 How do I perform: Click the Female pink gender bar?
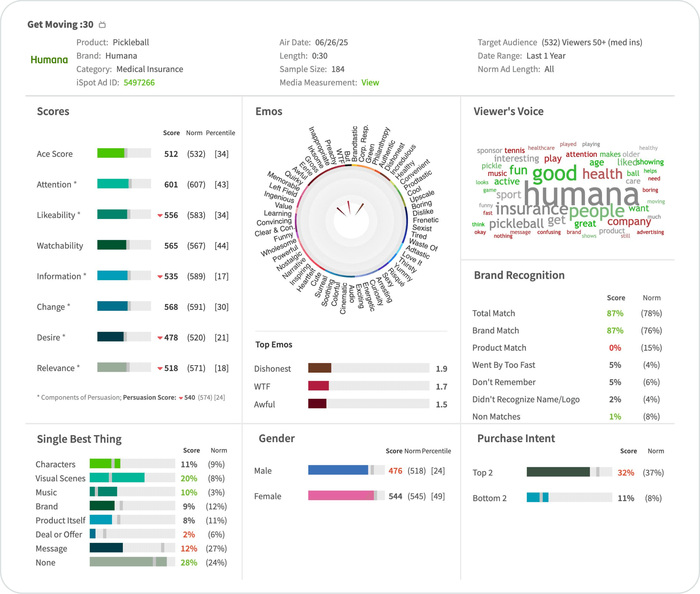pyautogui.click(x=341, y=495)
